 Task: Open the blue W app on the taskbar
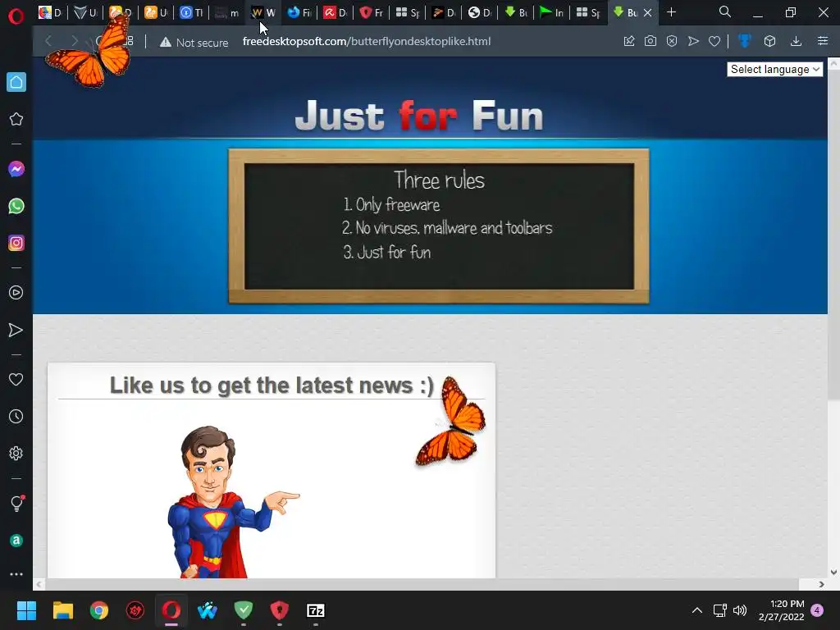coord(208,610)
